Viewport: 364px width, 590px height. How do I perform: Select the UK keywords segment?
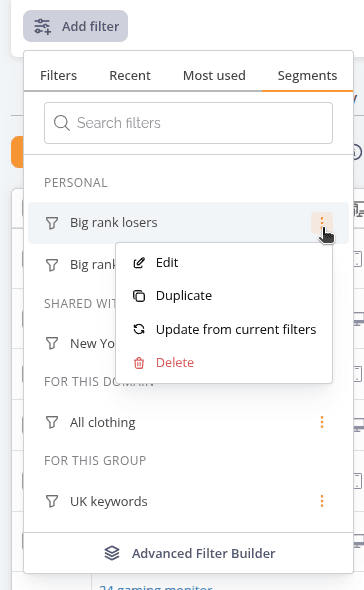click(188, 502)
